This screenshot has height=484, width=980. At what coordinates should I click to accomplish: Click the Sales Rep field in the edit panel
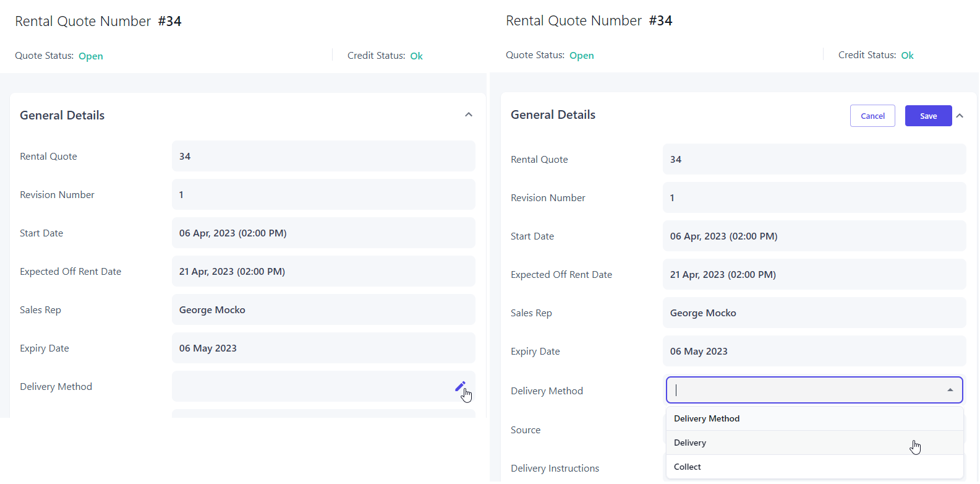(814, 313)
